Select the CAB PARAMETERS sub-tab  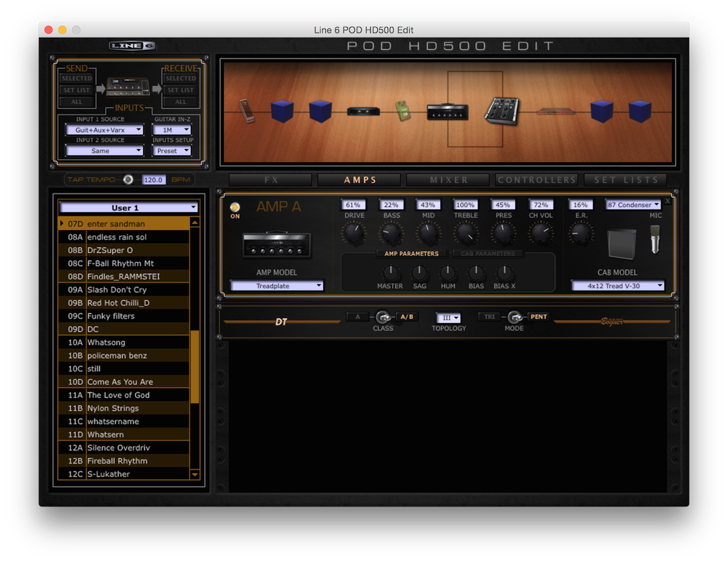coord(487,254)
